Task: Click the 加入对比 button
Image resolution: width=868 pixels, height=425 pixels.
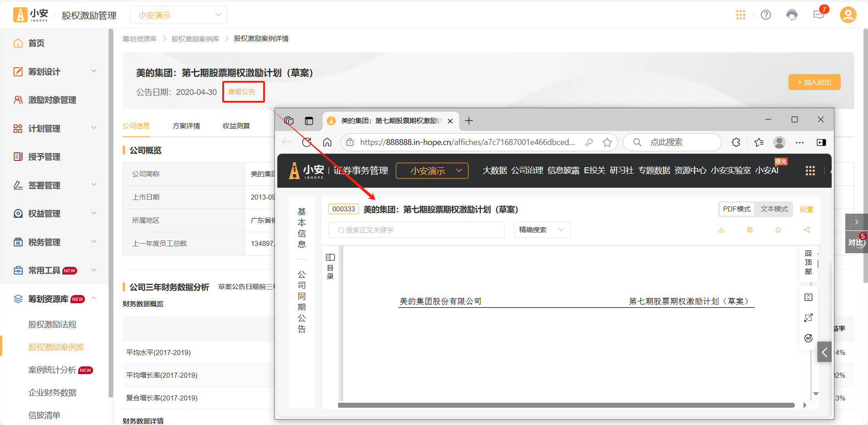Action: point(814,82)
